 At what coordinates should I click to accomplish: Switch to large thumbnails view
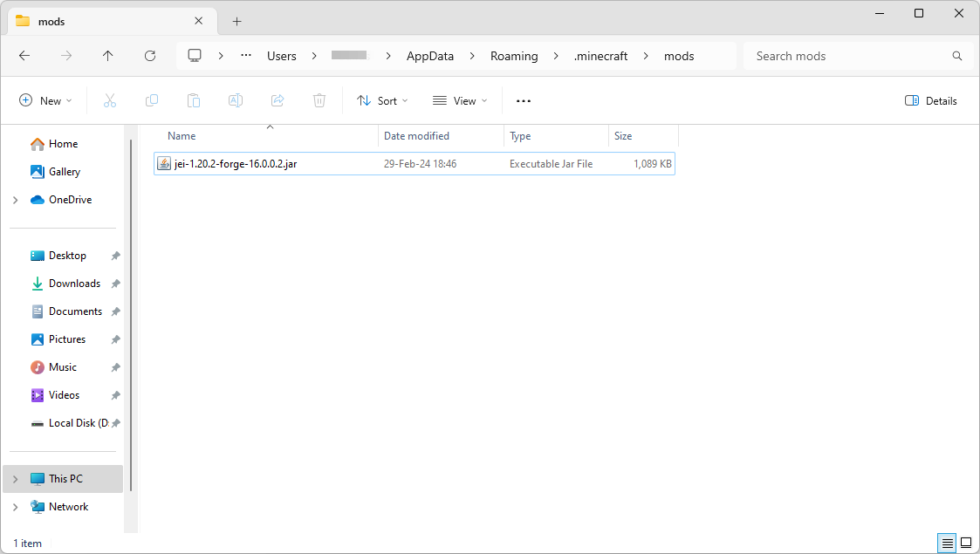(x=966, y=543)
